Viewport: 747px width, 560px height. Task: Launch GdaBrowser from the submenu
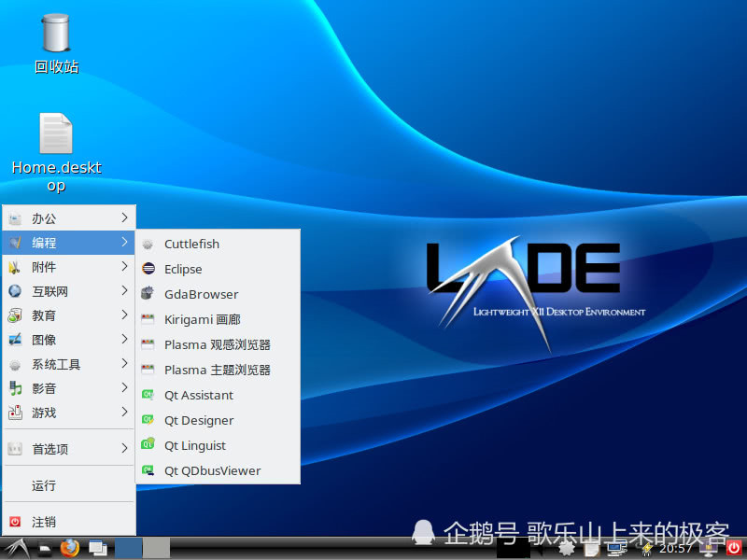218,294
